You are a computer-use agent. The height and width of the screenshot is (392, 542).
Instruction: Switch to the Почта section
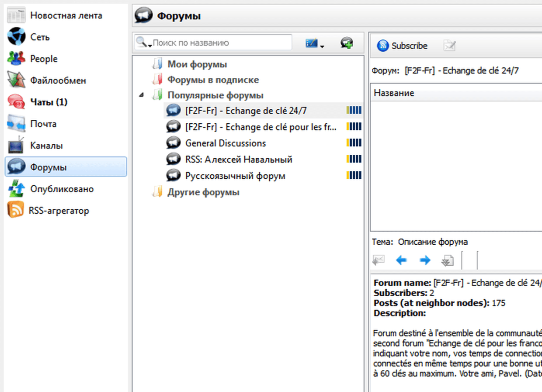click(x=43, y=124)
